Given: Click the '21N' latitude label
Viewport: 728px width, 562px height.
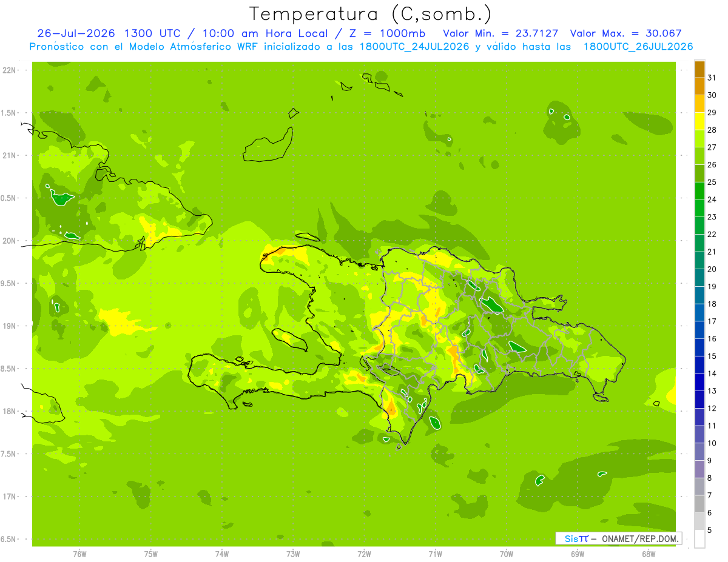Looking at the screenshot, I should pyautogui.click(x=10, y=156).
